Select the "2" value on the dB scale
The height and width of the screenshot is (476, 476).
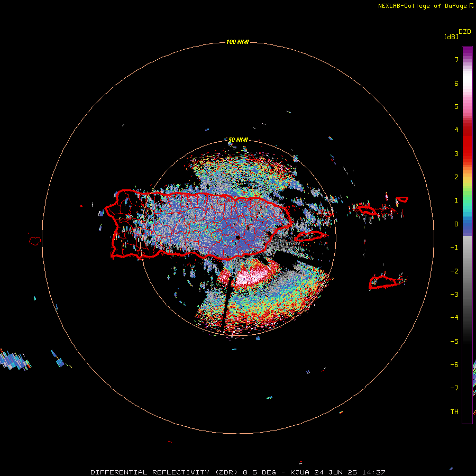[456, 177]
